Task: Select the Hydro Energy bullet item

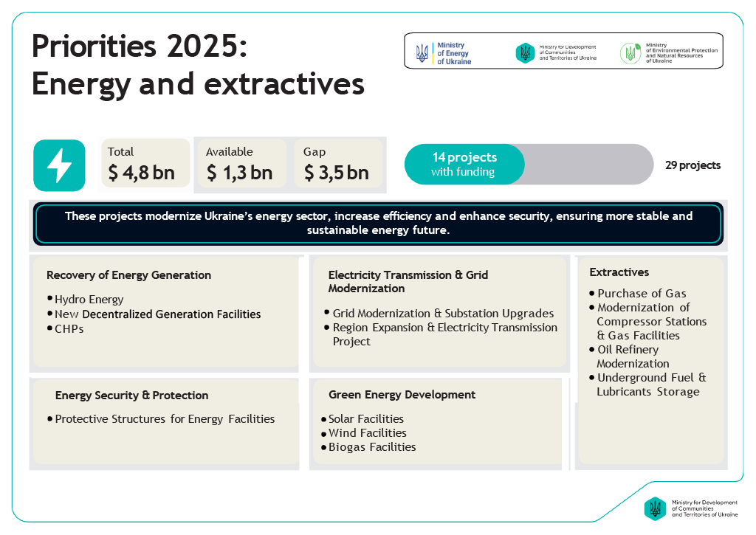Action: click(89, 300)
